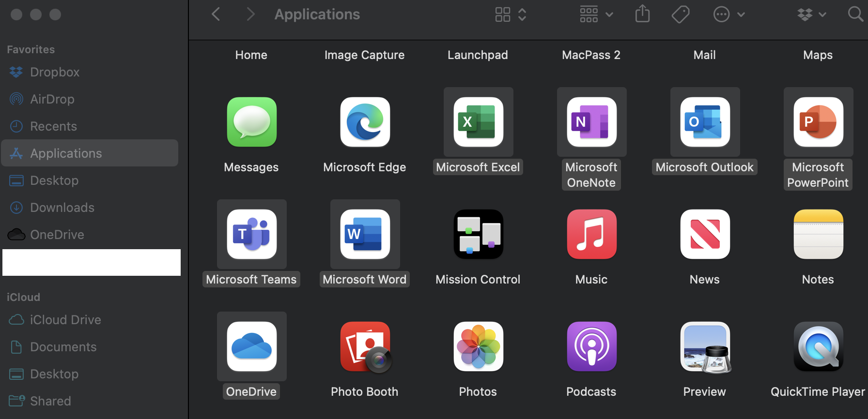
Task: Select the Photo Booth app icon
Action: (x=365, y=346)
